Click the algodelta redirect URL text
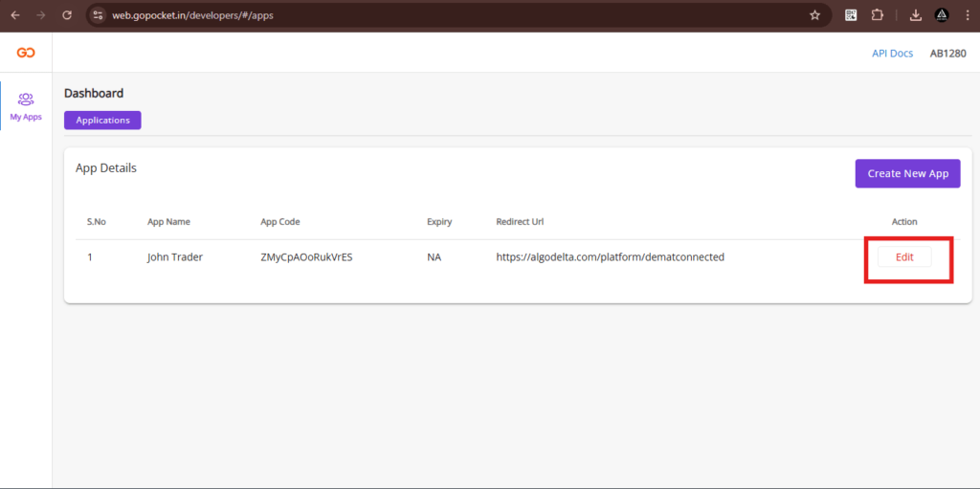This screenshot has width=980, height=489. pyautogui.click(x=610, y=257)
